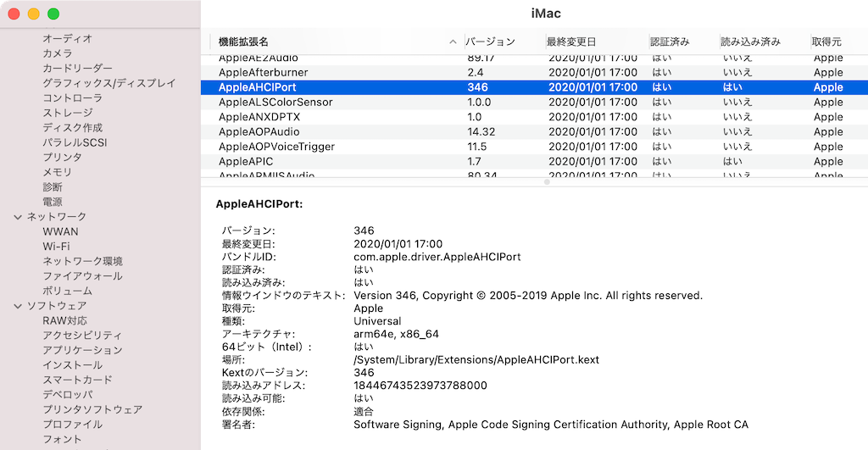Click the arm64e, x86_64 architecture value
Viewport: 868px width, 450px height.
pyautogui.click(x=396, y=334)
